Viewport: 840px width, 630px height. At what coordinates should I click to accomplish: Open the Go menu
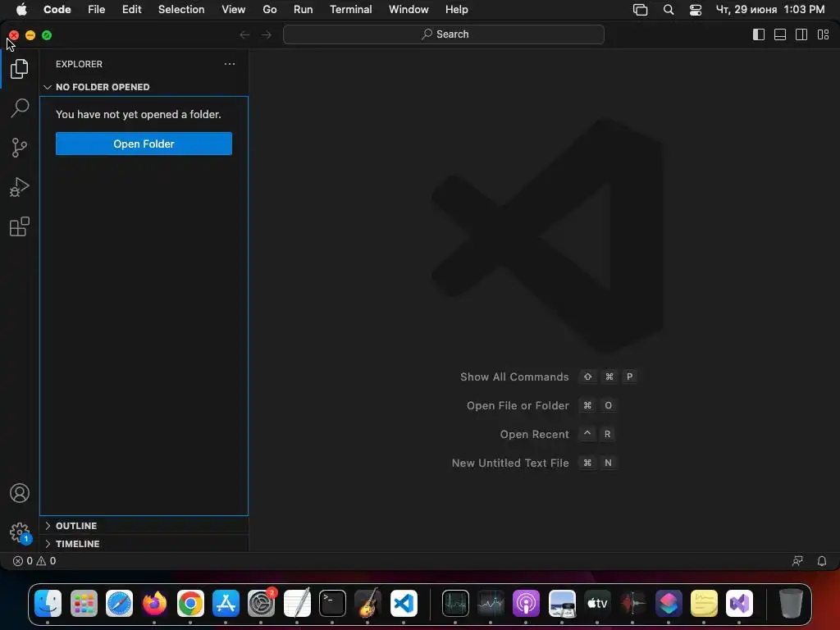coord(269,10)
